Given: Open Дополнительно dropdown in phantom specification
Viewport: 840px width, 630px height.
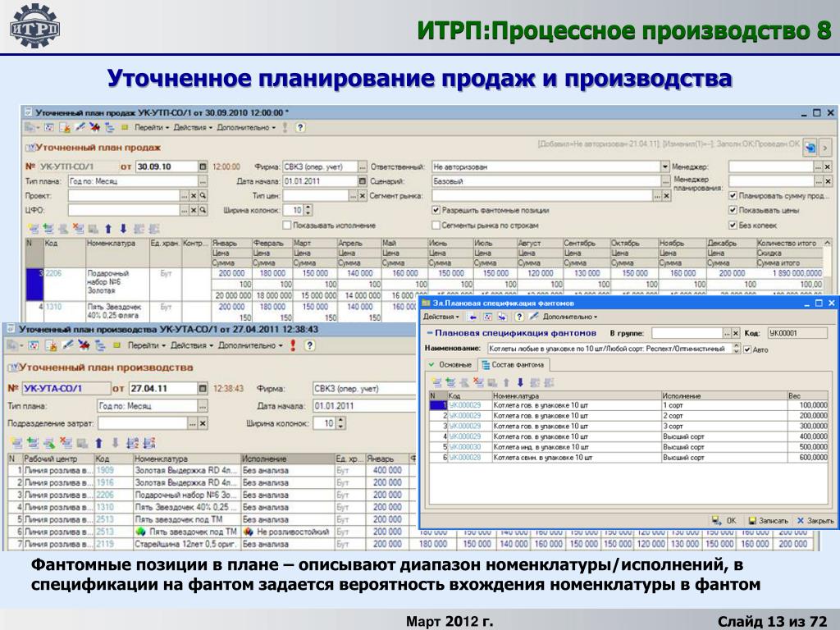Looking at the screenshot, I should [x=570, y=317].
